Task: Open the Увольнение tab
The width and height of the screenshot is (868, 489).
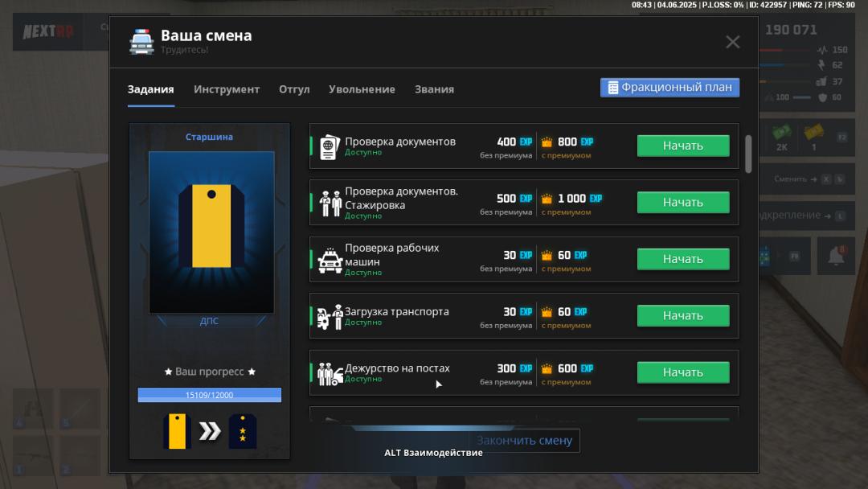Action: (362, 89)
